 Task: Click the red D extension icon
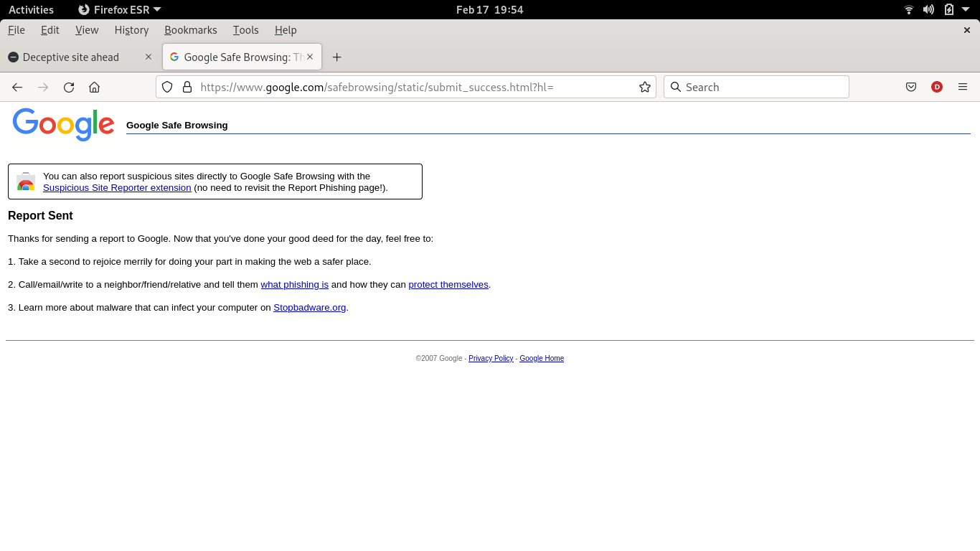point(937,87)
